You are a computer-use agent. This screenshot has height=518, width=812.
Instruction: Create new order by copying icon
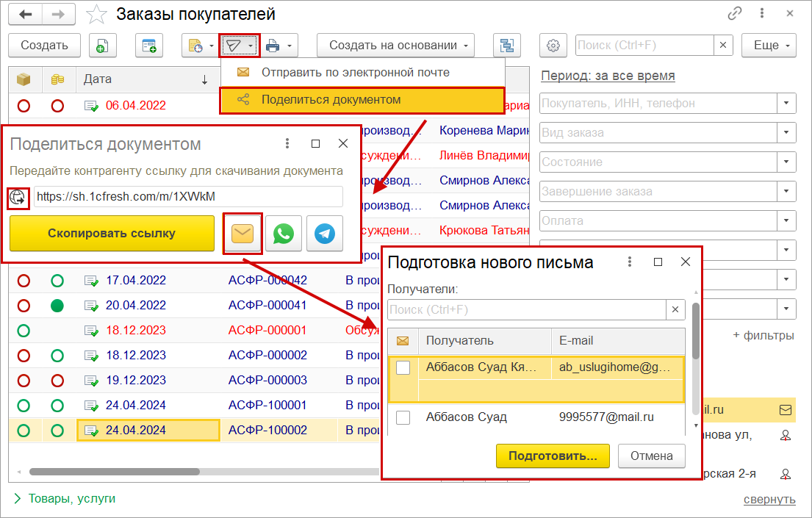click(102, 46)
